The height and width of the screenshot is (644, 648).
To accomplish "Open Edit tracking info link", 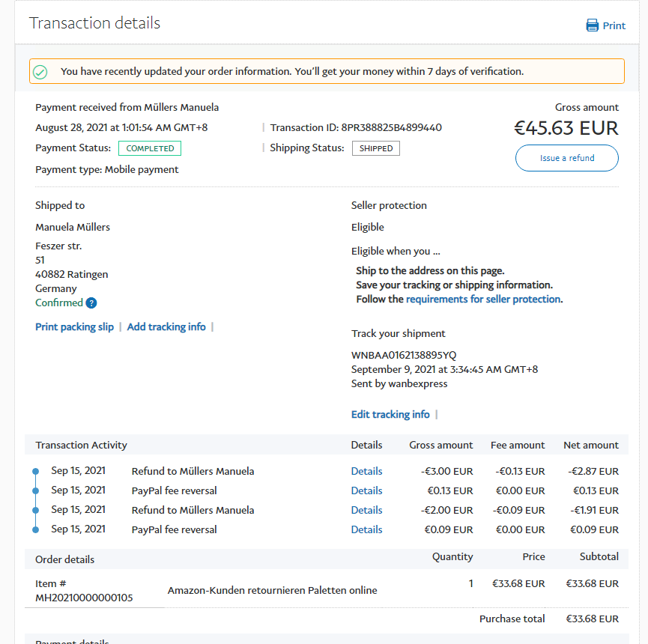I will coord(390,414).
